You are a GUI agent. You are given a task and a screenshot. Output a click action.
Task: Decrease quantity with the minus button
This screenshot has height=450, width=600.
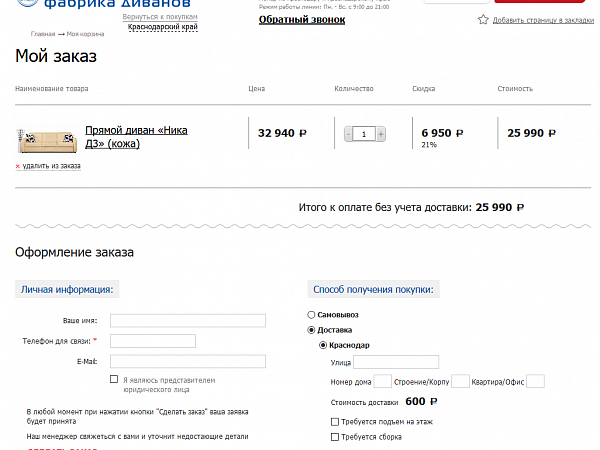pos(348,133)
